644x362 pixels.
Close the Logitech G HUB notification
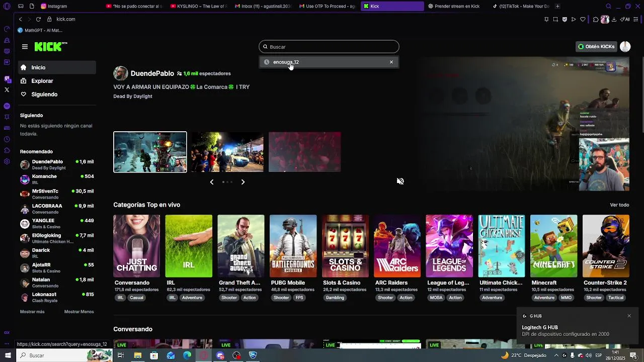[629, 316]
